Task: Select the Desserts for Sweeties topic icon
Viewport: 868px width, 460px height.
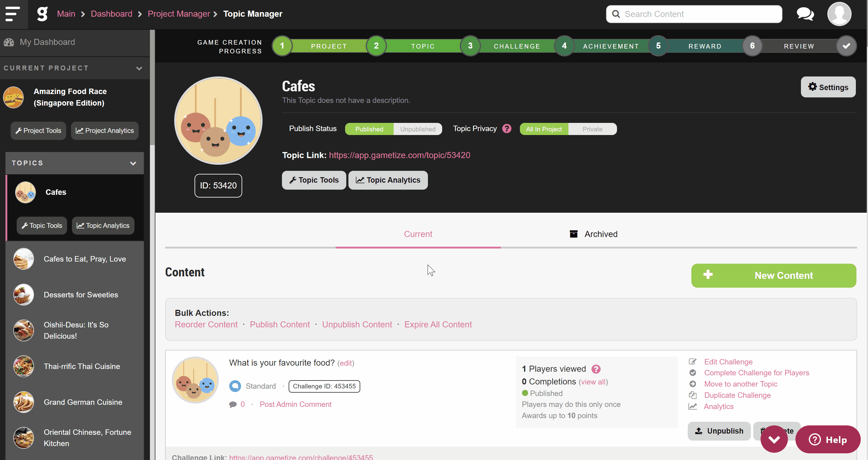Action: [24, 295]
